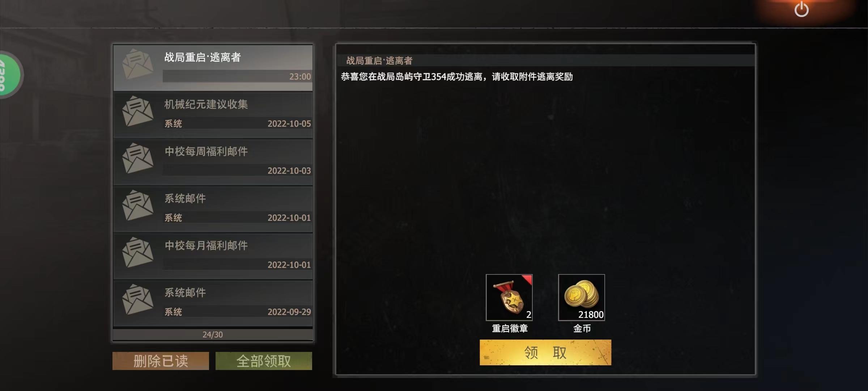Click envelope icon of 中校每周福利邮件

tap(138, 159)
